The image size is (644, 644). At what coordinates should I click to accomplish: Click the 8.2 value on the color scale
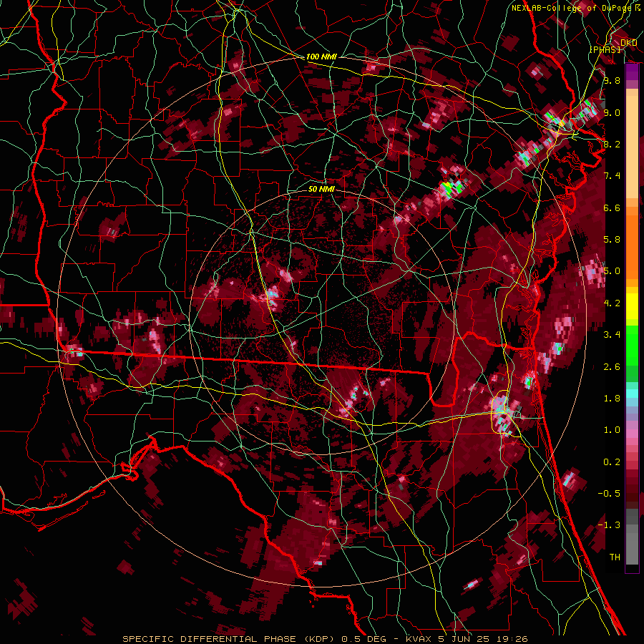[612, 144]
